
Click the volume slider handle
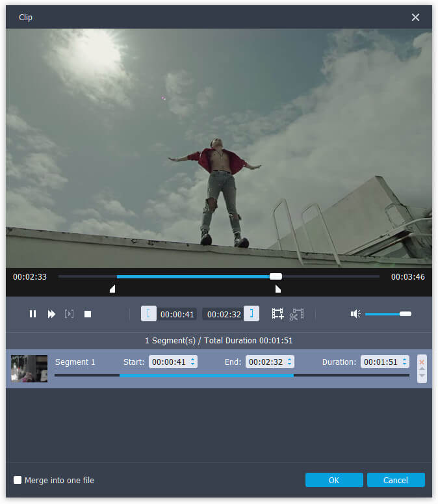pos(406,314)
